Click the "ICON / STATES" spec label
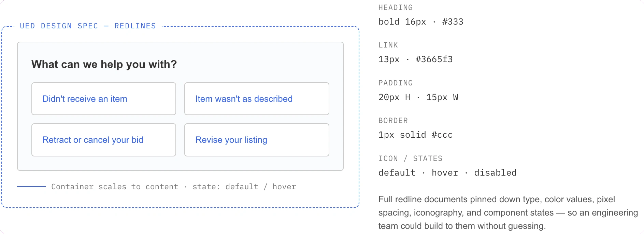This screenshot has height=234, width=644. point(410,159)
